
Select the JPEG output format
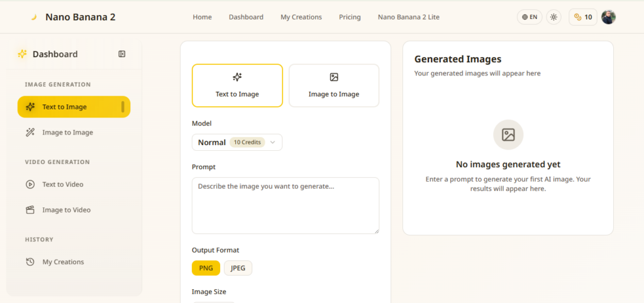pyautogui.click(x=238, y=268)
